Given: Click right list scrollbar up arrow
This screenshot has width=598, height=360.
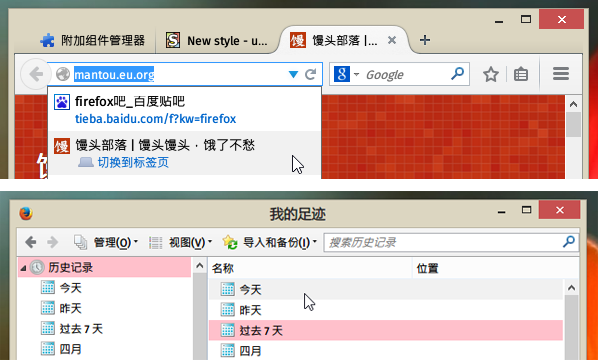Looking at the screenshot, I should 571,288.
